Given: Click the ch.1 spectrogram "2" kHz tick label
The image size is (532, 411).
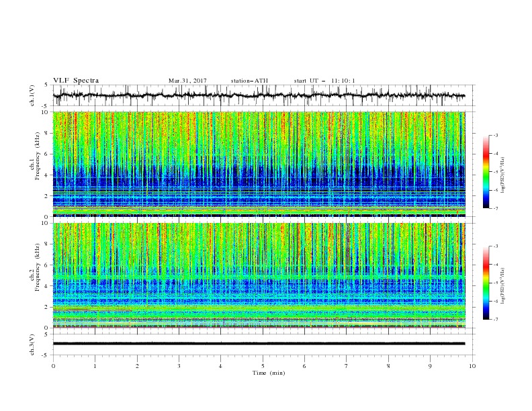Looking at the screenshot, I should point(47,196).
